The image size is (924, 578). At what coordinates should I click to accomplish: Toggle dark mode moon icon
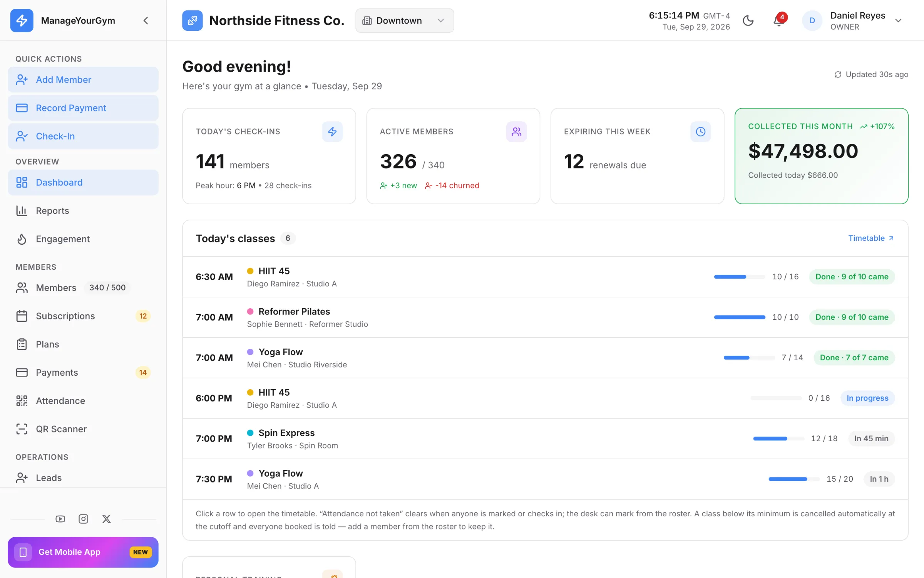pos(748,20)
